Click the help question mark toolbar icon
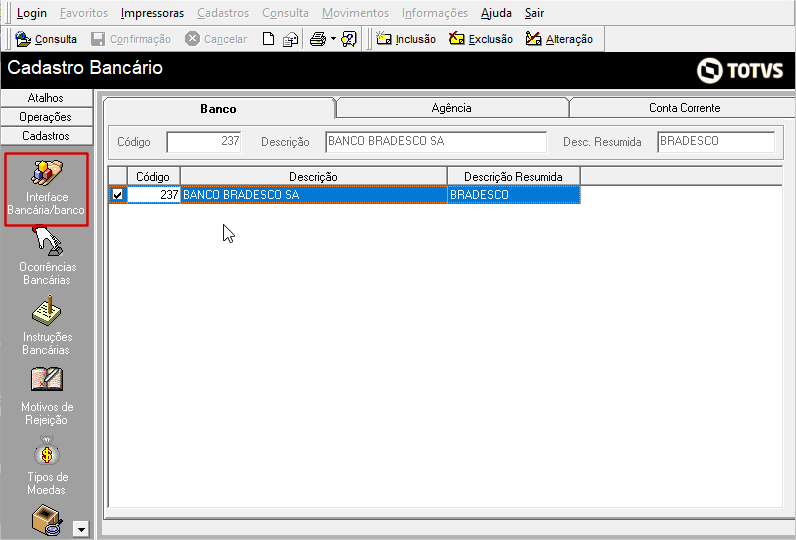Viewport: 796px width, 540px height. pyautogui.click(x=349, y=39)
